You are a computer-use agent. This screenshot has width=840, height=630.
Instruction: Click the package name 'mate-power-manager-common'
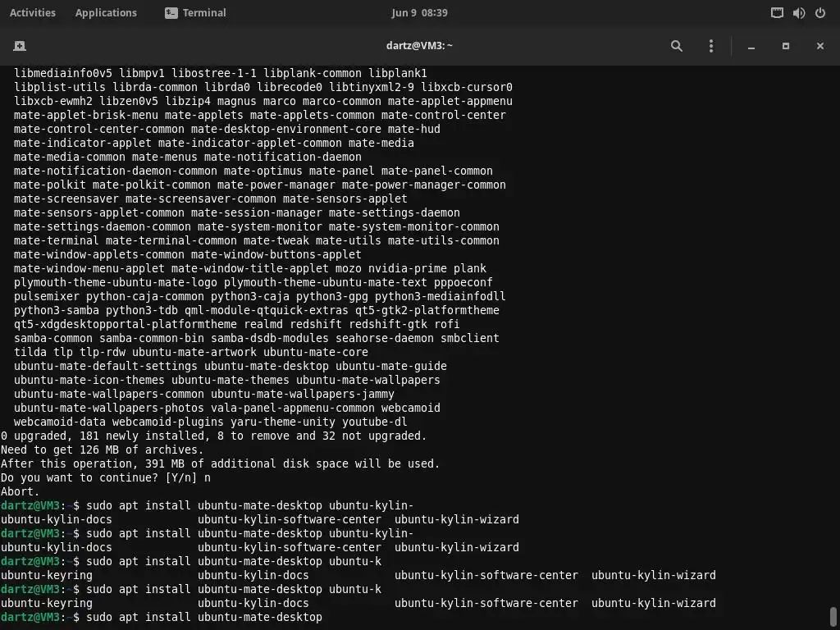[424, 185]
